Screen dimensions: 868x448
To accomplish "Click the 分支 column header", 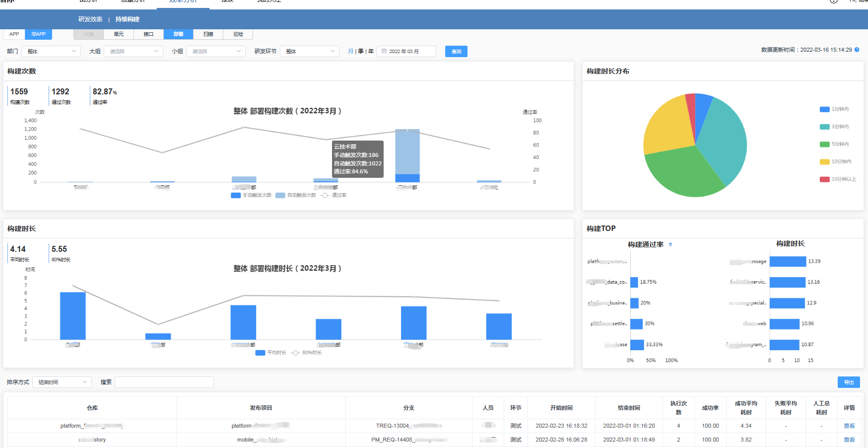I will [409, 408].
